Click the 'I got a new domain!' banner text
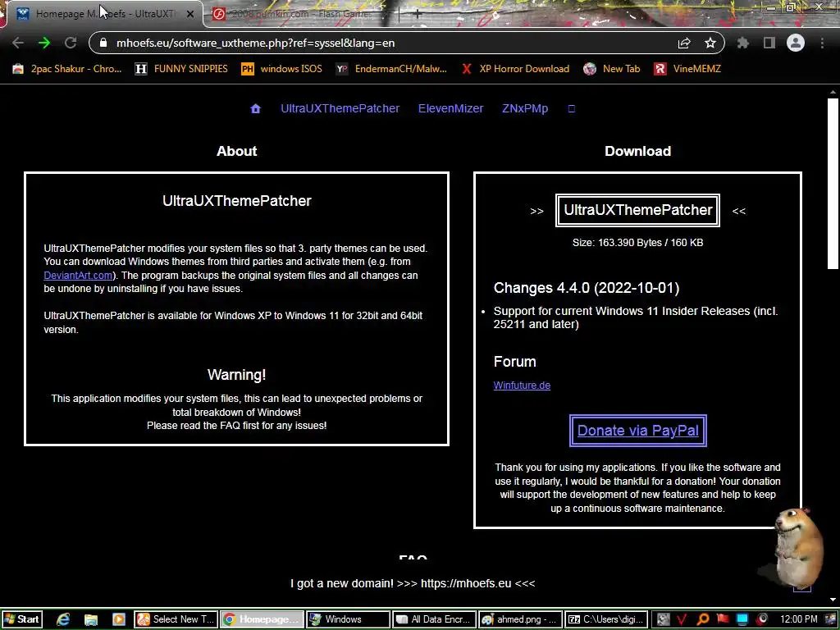The height and width of the screenshot is (630, 840). (413, 583)
